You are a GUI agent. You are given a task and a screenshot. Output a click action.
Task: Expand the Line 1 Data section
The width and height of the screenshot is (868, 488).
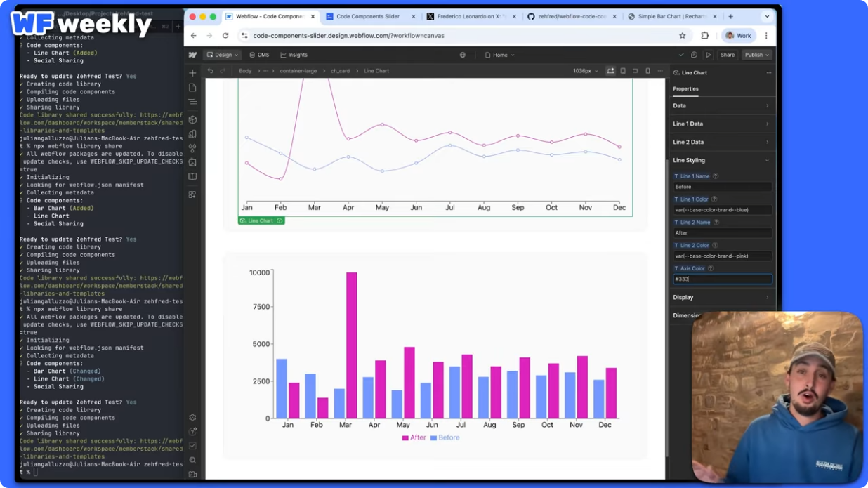pyautogui.click(x=721, y=124)
